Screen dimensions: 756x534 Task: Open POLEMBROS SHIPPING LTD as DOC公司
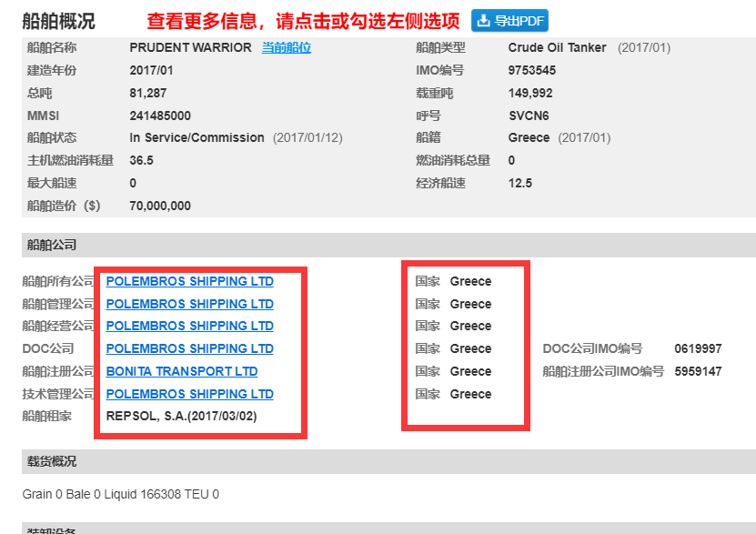coord(188,348)
